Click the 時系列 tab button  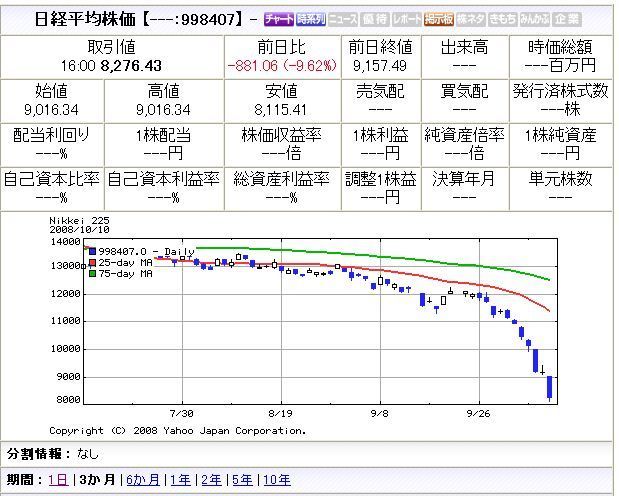pyautogui.click(x=311, y=19)
